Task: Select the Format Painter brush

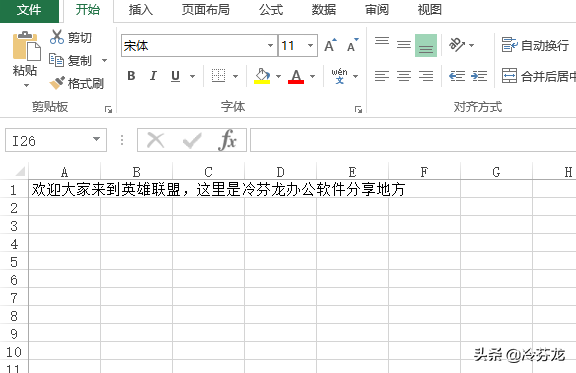Action: pyautogui.click(x=57, y=83)
